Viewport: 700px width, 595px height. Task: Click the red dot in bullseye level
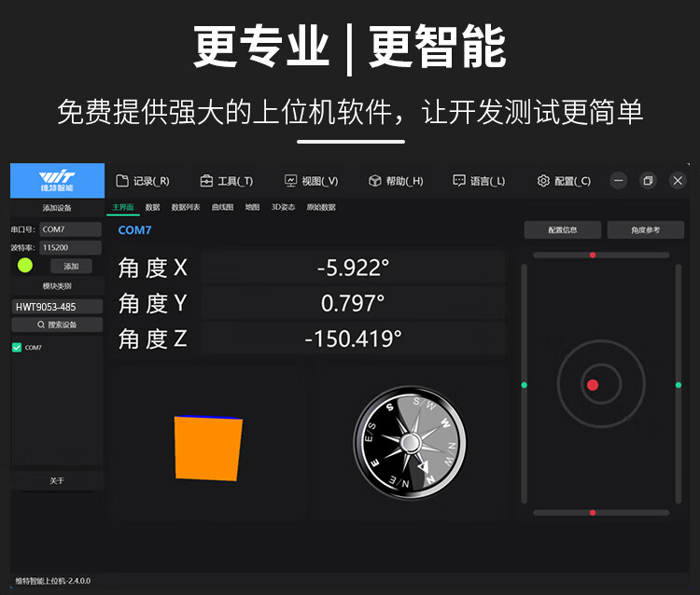(593, 384)
